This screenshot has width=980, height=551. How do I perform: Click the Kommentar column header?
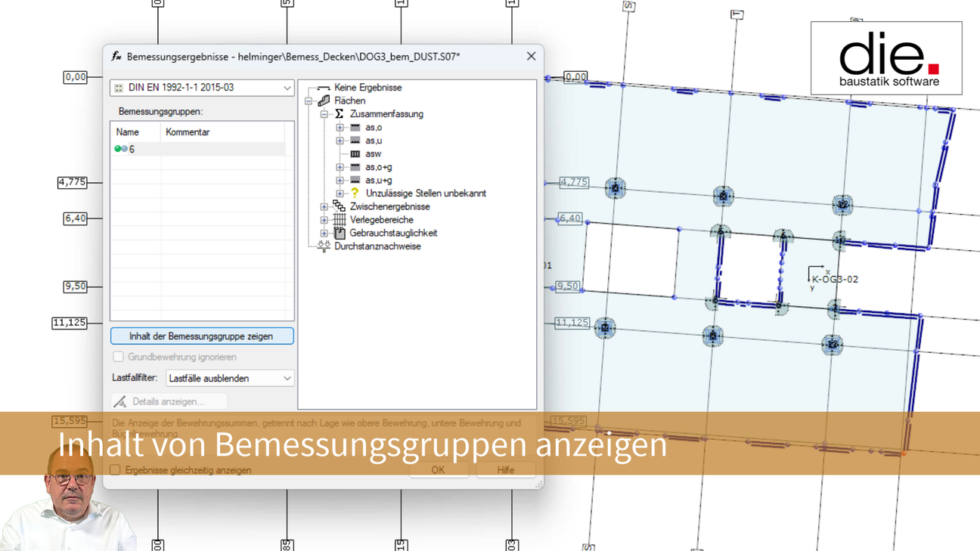[188, 132]
